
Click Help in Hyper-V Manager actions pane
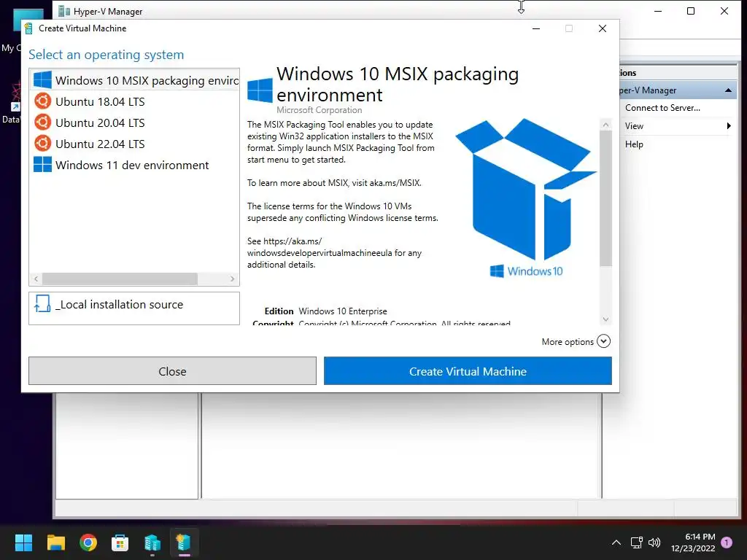(634, 144)
